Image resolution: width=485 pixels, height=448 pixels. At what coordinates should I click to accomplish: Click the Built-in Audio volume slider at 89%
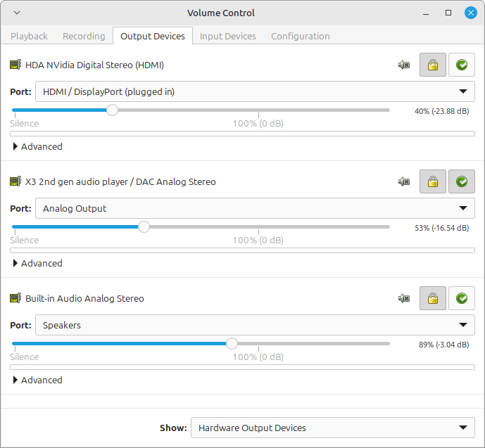[232, 344]
